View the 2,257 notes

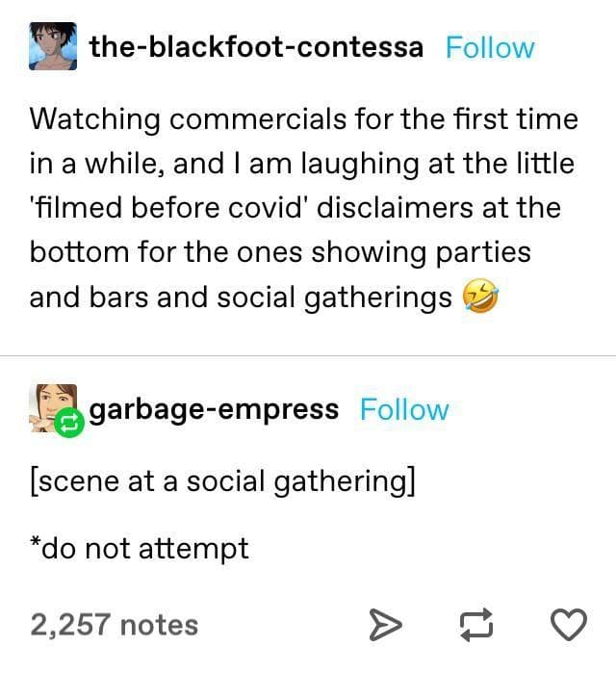point(115,625)
